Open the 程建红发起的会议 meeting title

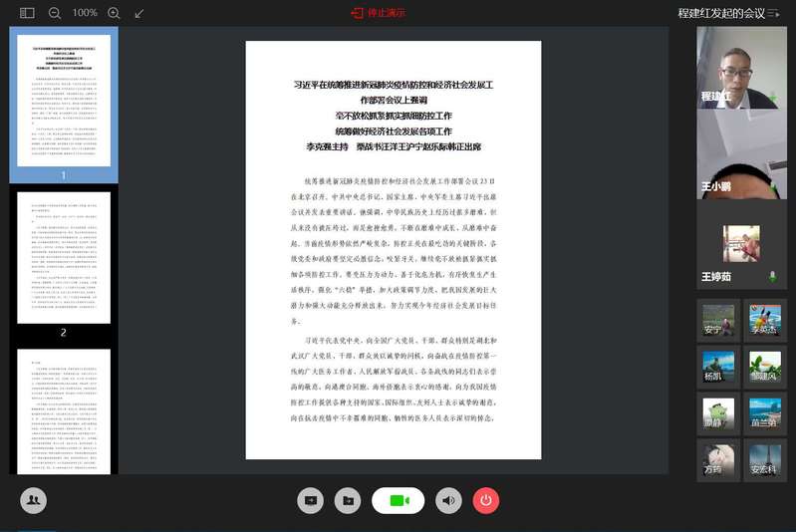click(x=720, y=13)
